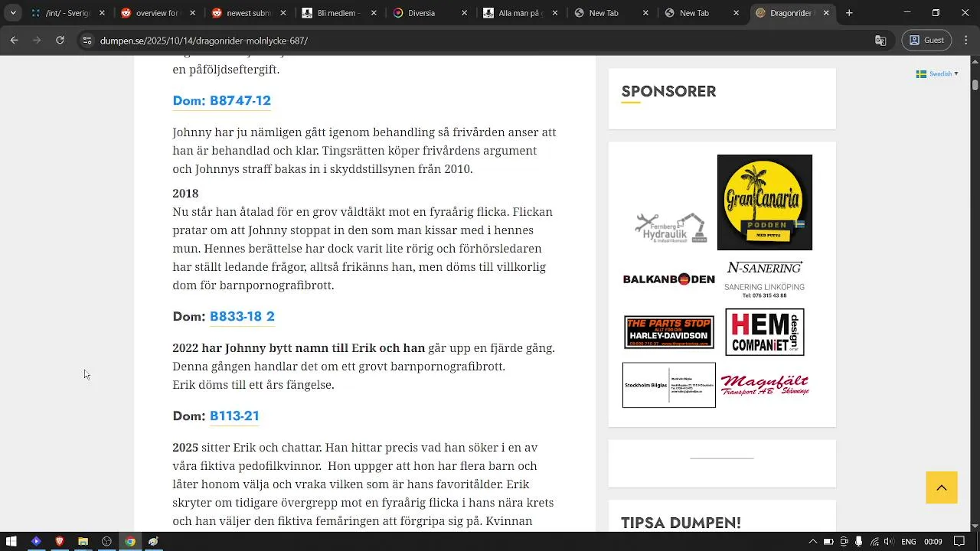Close the 'Alla män på' tab

click(557, 13)
